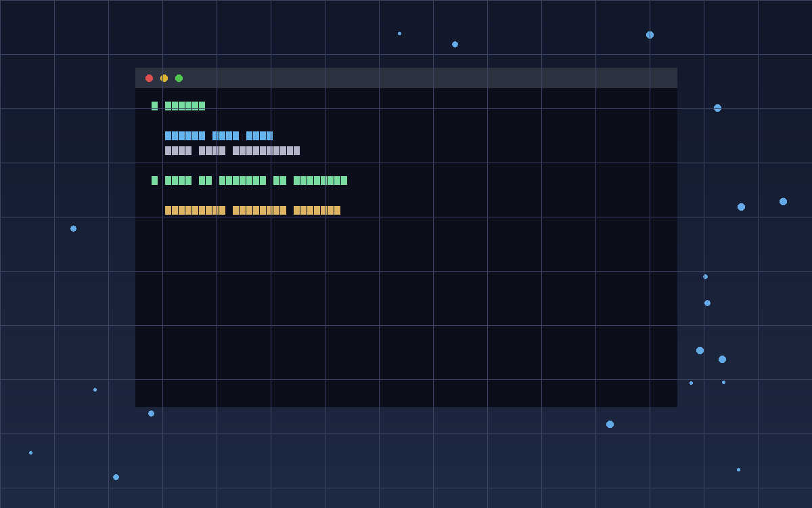Click the terminal window title bar

(406, 78)
